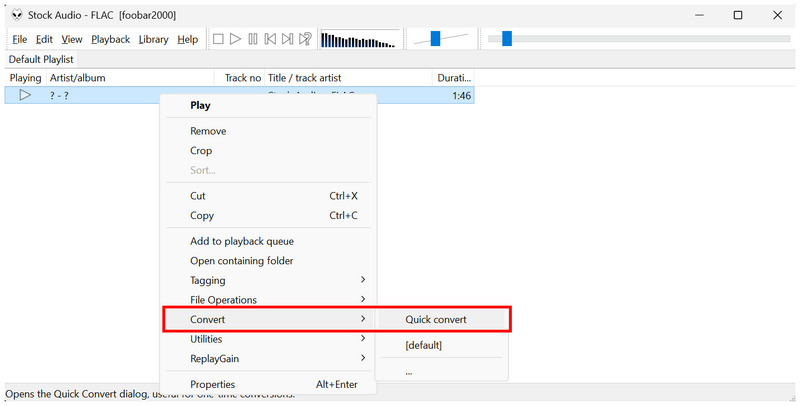800x406 pixels.
Task: Click the Previous track button
Action: [270, 39]
